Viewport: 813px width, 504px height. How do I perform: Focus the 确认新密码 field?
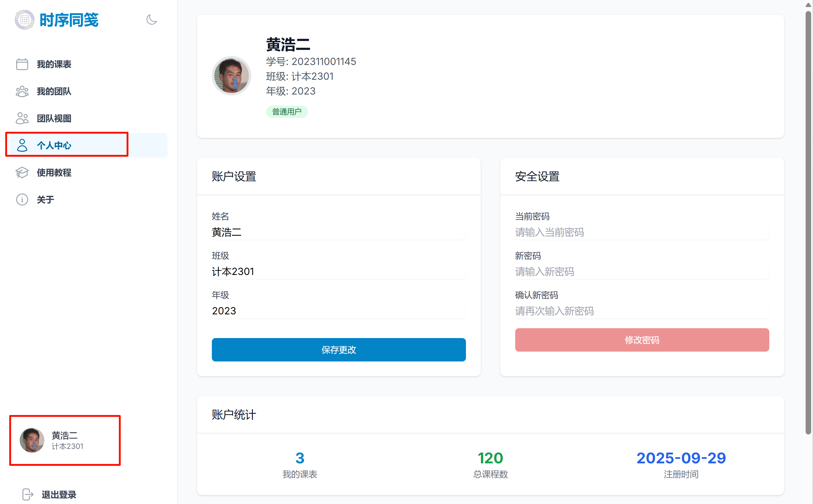click(642, 311)
